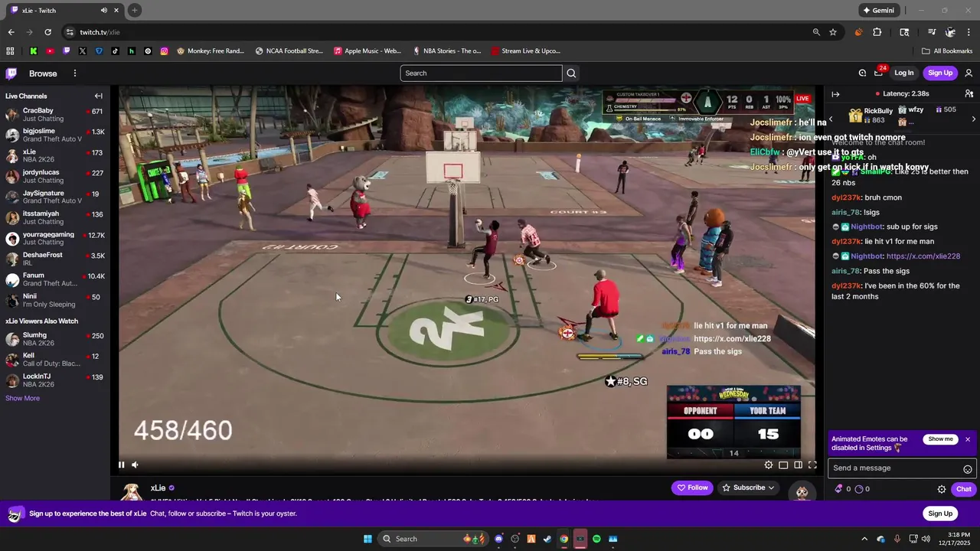Open CracBaby channel in sidebar
The image size is (980, 551).
tap(55, 115)
